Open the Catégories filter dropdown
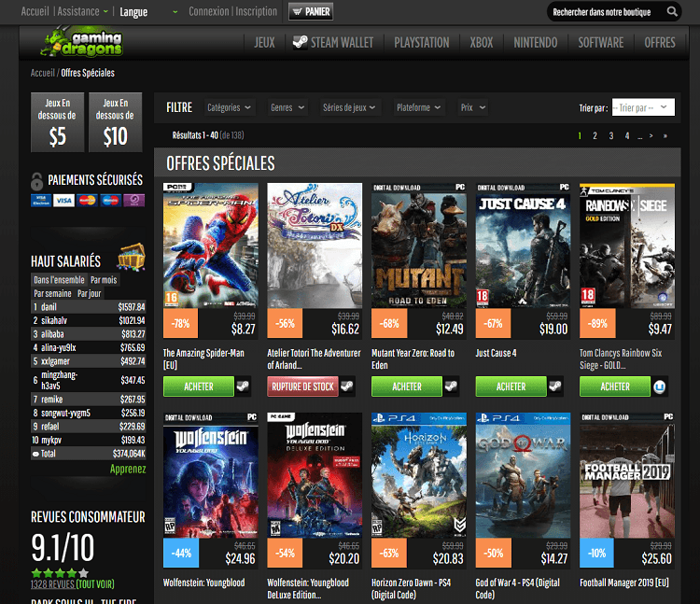700x604 pixels. coord(229,107)
